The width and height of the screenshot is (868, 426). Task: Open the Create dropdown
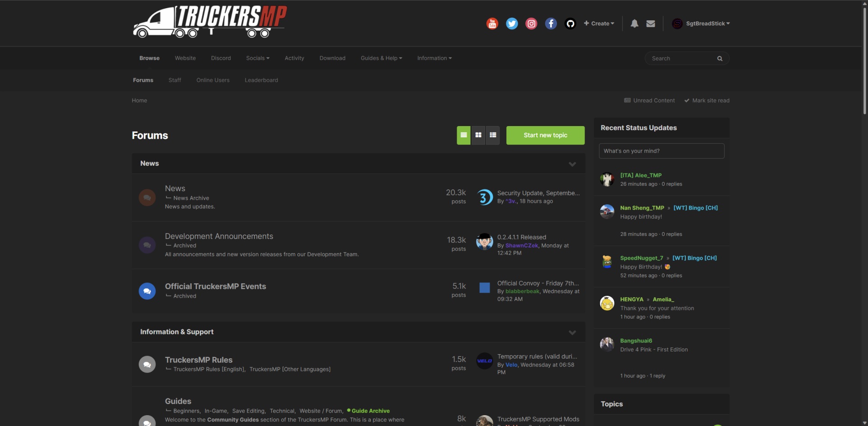tap(599, 23)
